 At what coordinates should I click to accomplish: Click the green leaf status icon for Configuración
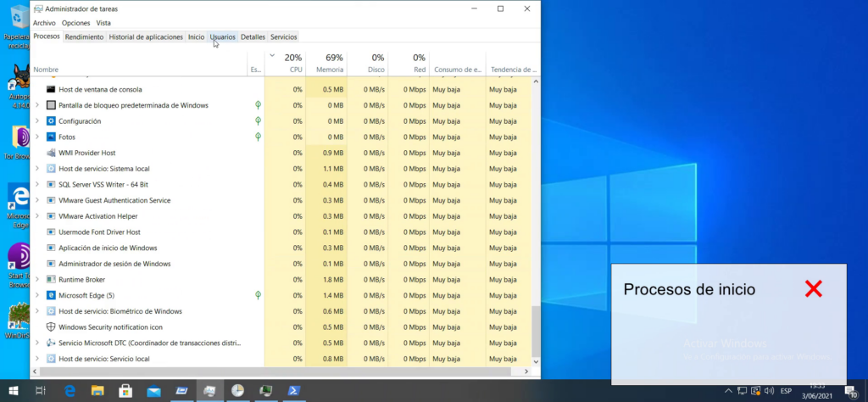pyautogui.click(x=258, y=120)
